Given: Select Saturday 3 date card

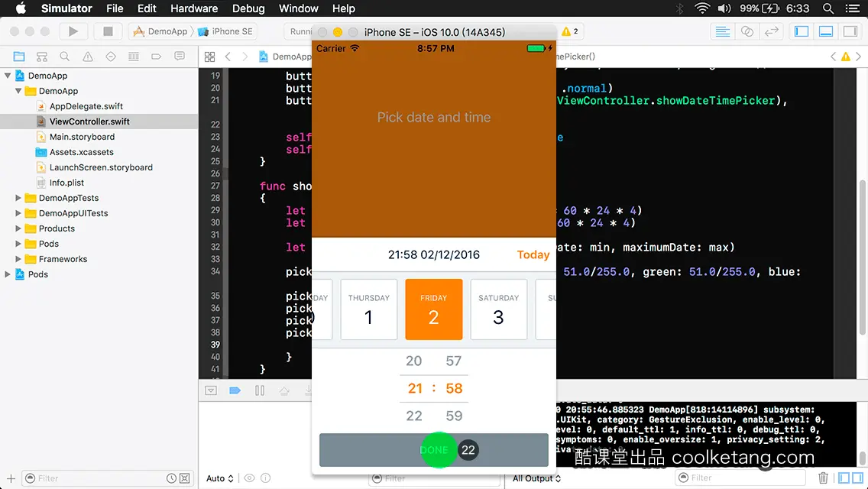Looking at the screenshot, I should tap(498, 309).
